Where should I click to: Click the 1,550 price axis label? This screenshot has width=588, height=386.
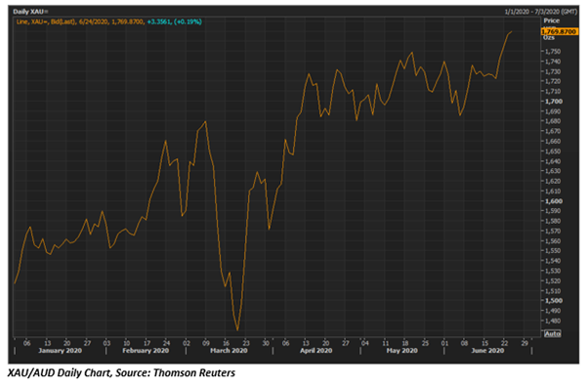pyautogui.click(x=554, y=250)
